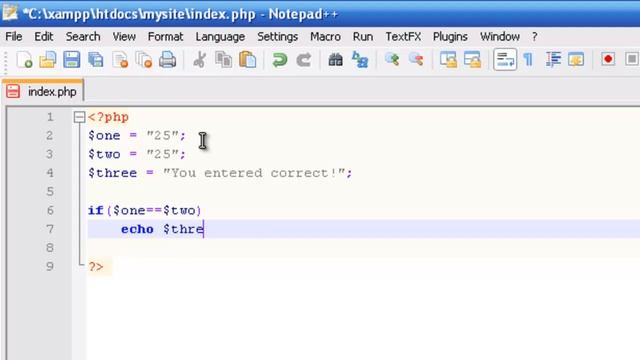Click the Notepad++ title bar app icon
This screenshot has width=640, height=360.
[x=9, y=13]
